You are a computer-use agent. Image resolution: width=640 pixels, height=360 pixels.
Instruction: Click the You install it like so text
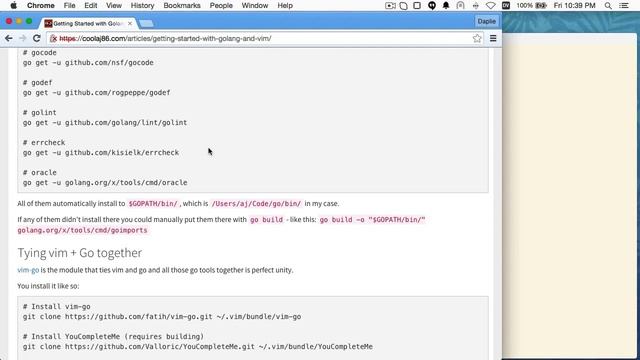(x=48, y=286)
